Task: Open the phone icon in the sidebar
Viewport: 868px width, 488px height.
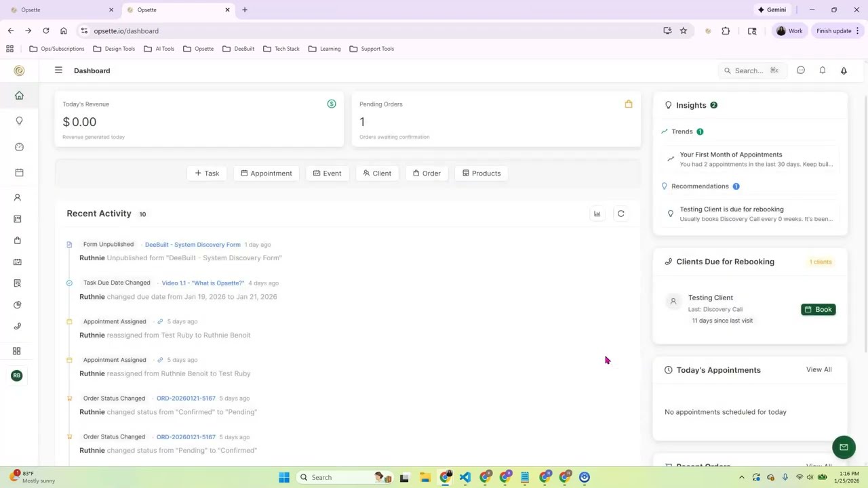Action: pos(18,326)
